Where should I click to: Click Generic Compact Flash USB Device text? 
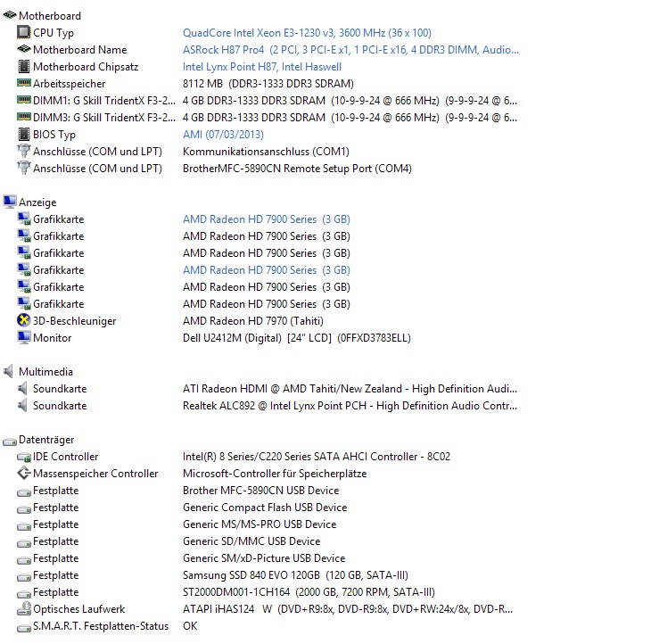pyautogui.click(x=265, y=508)
